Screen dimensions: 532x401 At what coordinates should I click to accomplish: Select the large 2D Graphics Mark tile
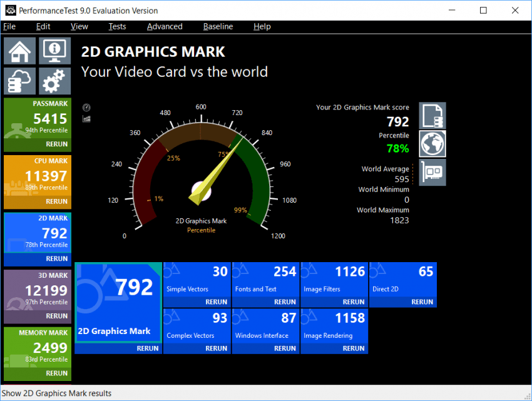[118, 302]
